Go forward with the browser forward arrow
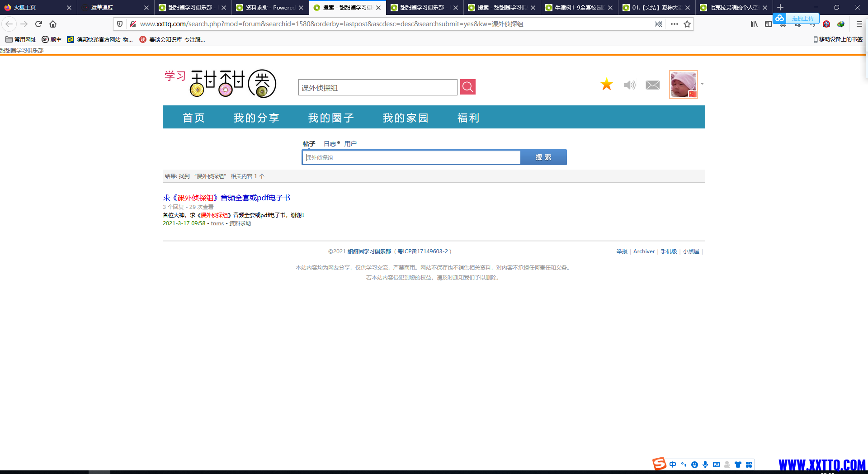Screen dimensions: 868x474 point(24,24)
